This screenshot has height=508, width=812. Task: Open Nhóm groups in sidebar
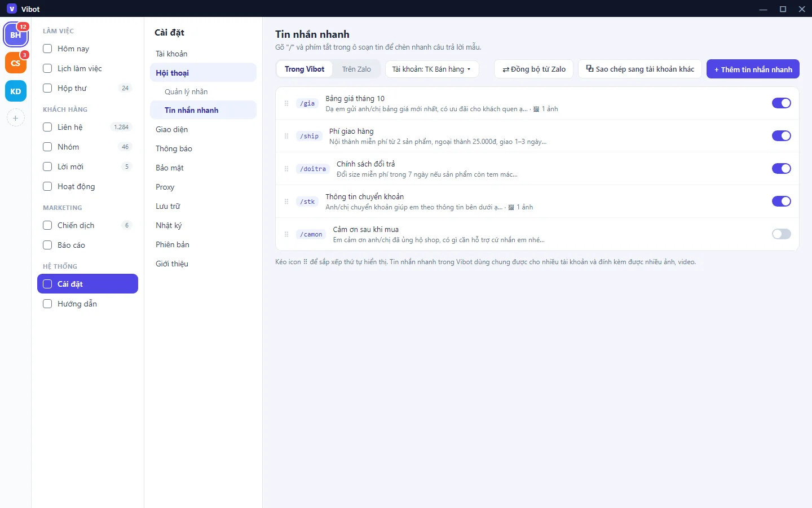[x=87, y=147]
